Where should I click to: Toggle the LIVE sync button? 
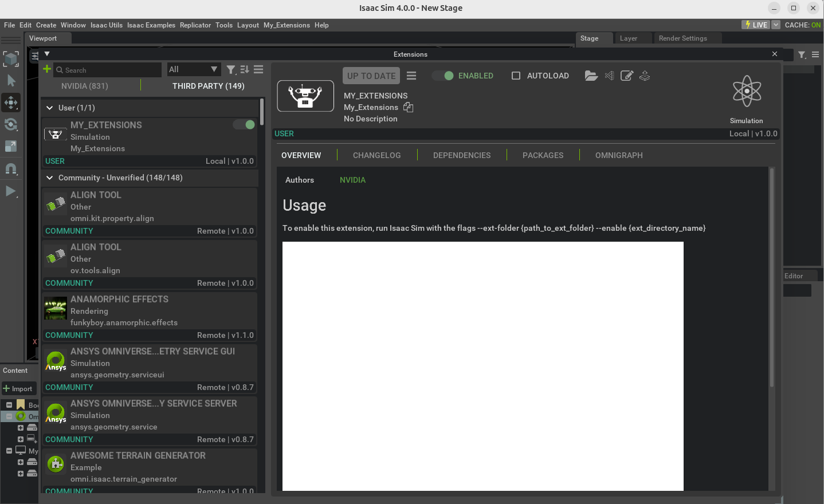756,25
